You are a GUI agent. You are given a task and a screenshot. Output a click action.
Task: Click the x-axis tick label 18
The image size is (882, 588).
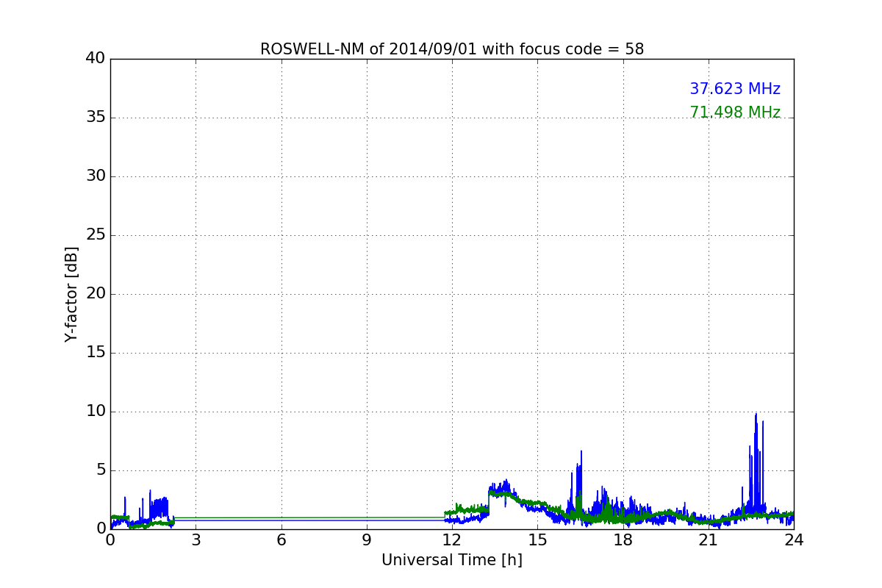(623, 540)
